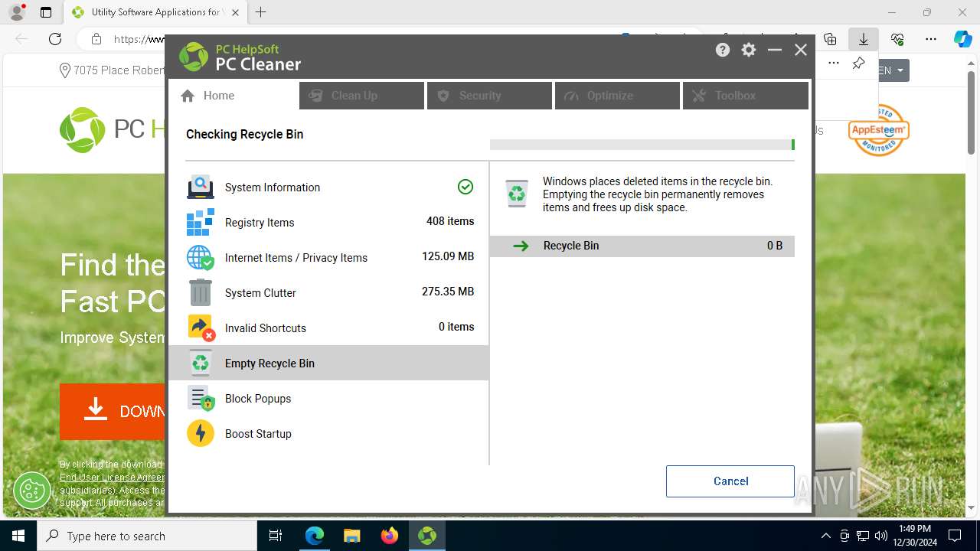Switch to the Clean Up tab

click(361, 96)
